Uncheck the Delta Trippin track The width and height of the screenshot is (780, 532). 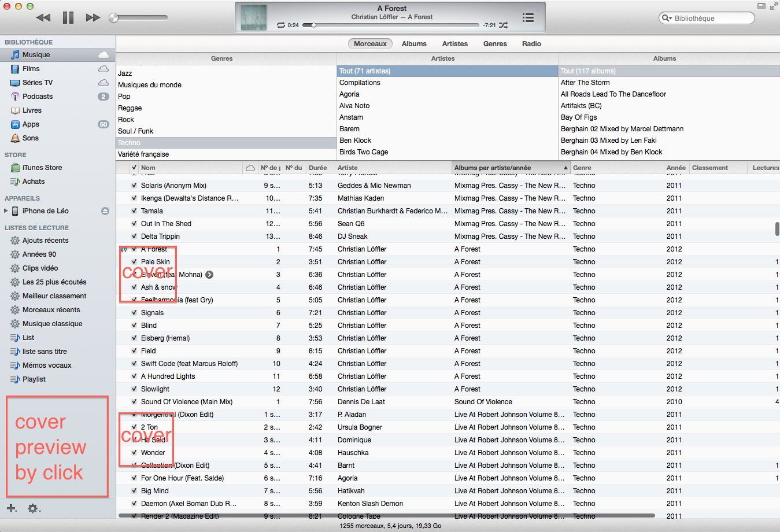click(x=134, y=237)
